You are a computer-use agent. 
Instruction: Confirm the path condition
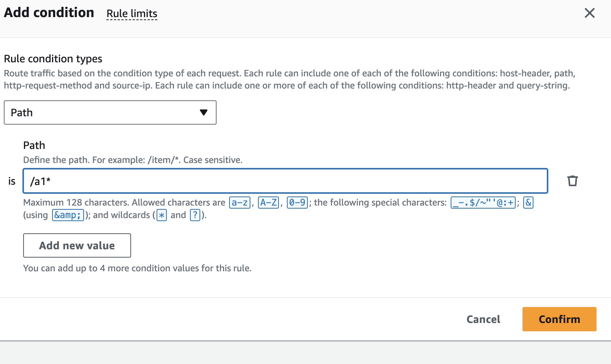click(559, 319)
